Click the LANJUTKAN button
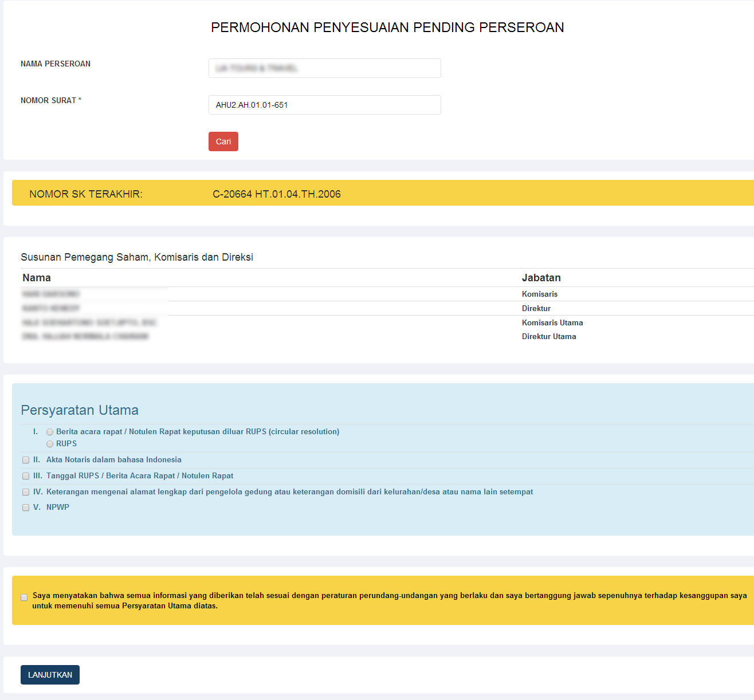This screenshot has height=700, width=754. tap(50, 675)
